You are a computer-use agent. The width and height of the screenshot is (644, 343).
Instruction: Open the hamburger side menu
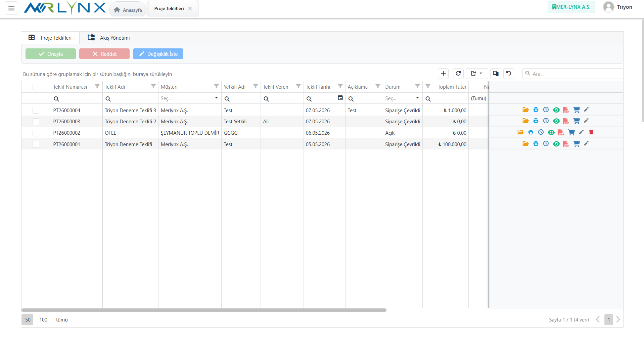pos(11,8)
